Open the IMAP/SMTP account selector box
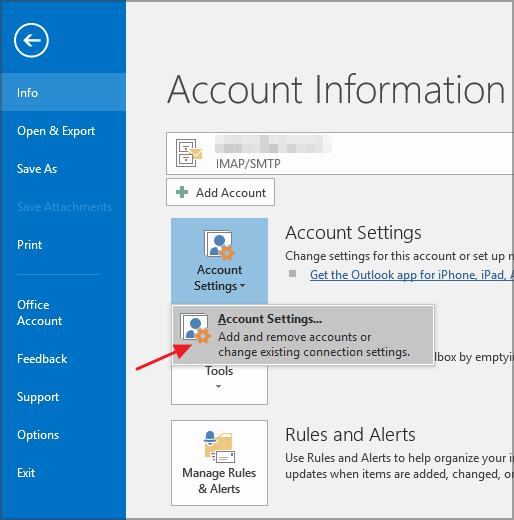 340,153
